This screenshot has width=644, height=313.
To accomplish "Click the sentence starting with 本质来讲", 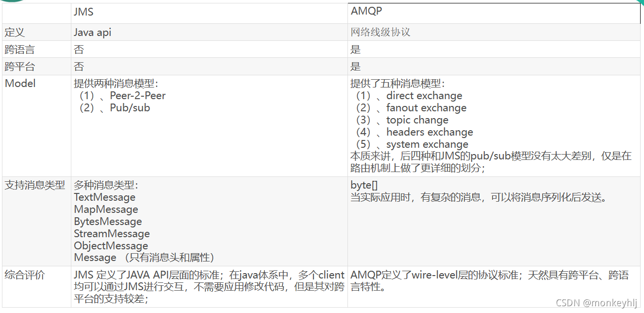I will click(491, 162).
